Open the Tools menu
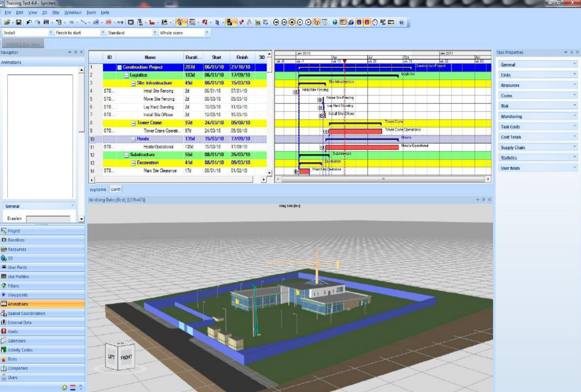Image resolution: width=581 pixels, height=392 pixels. click(91, 13)
